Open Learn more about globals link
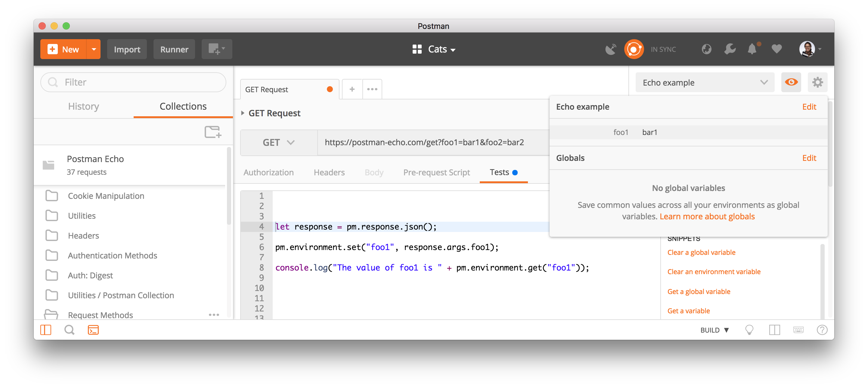Image resolution: width=868 pixels, height=388 pixels. point(707,216)
